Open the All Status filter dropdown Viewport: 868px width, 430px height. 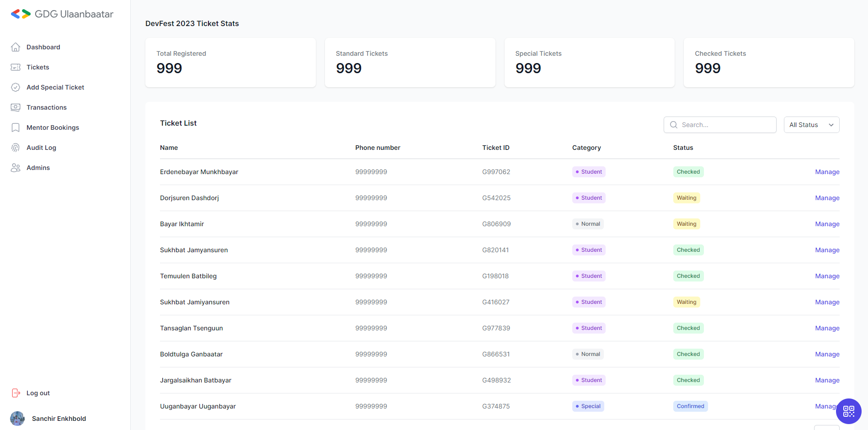[x=811, y=125]
